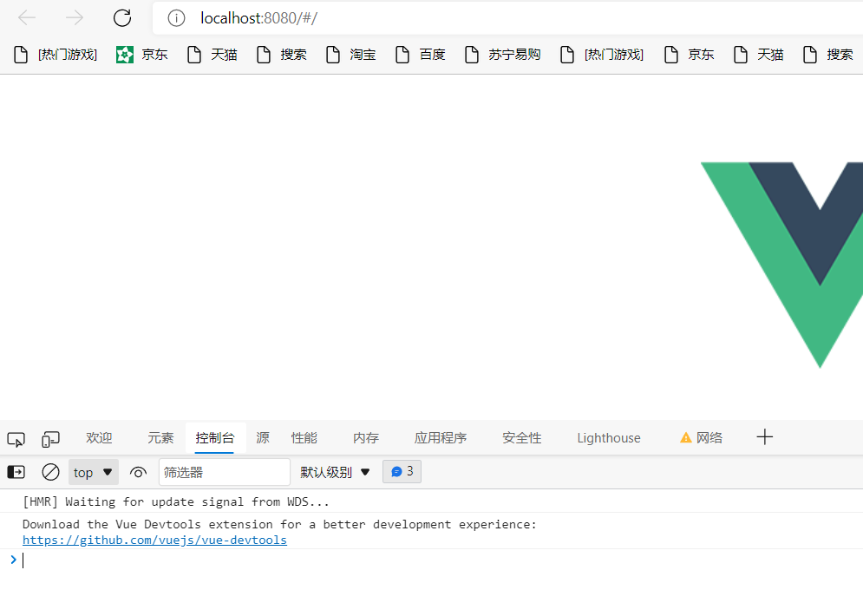863x616 pixels.
Task: Select 控制台 DevTools tab
Action: click(x=214, y=438)
